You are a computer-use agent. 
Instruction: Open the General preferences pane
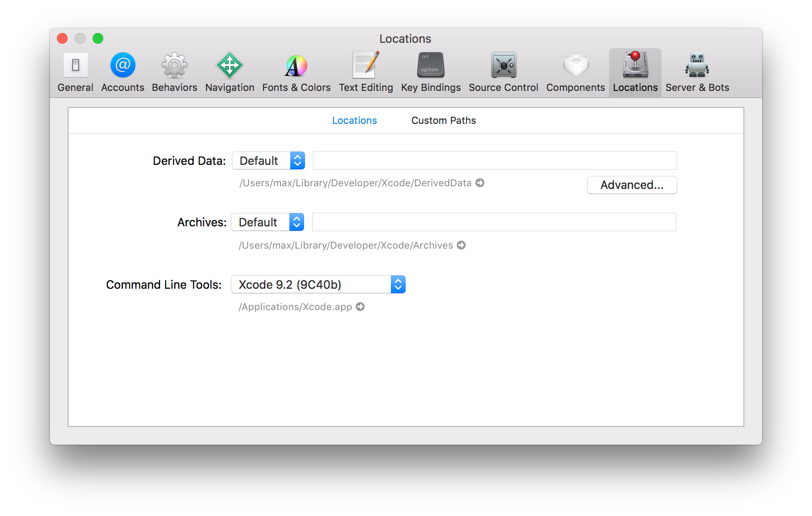pyautogui.click(x=75, y=72)
